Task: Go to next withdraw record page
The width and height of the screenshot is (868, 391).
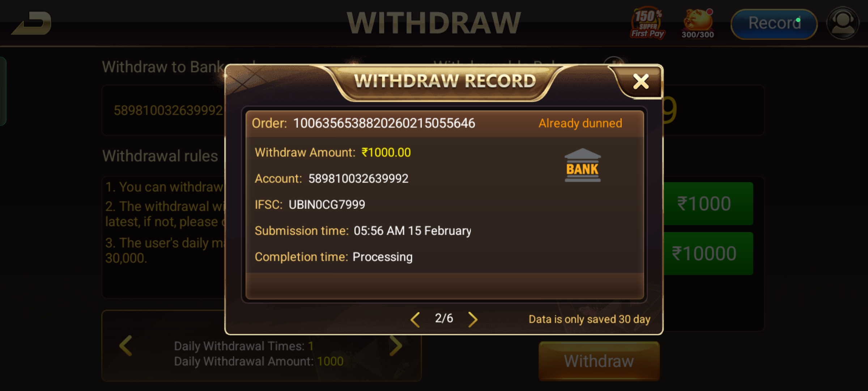Action: 473,319
